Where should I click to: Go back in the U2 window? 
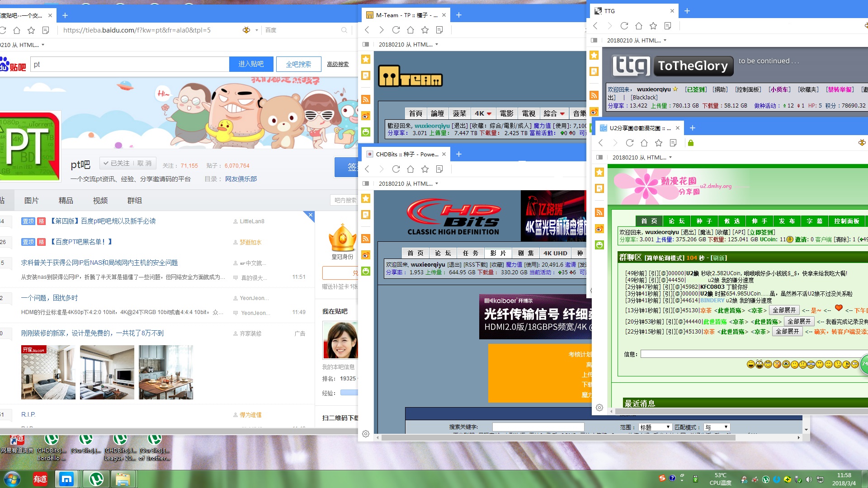601,143
